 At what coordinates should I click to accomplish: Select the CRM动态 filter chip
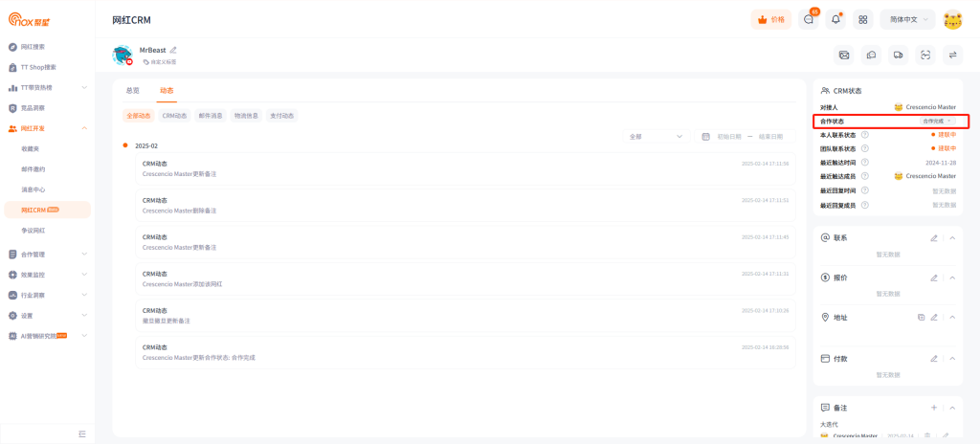click(x=174, y=116)
